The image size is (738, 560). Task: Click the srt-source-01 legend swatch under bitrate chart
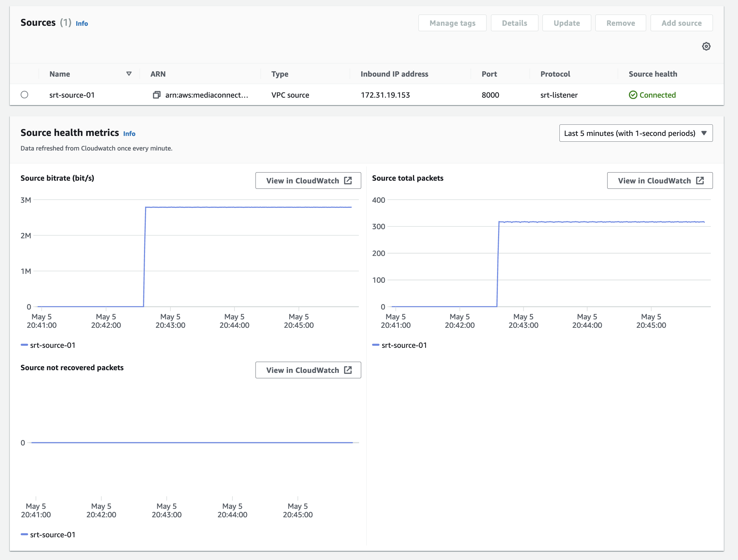pos(24,345)
